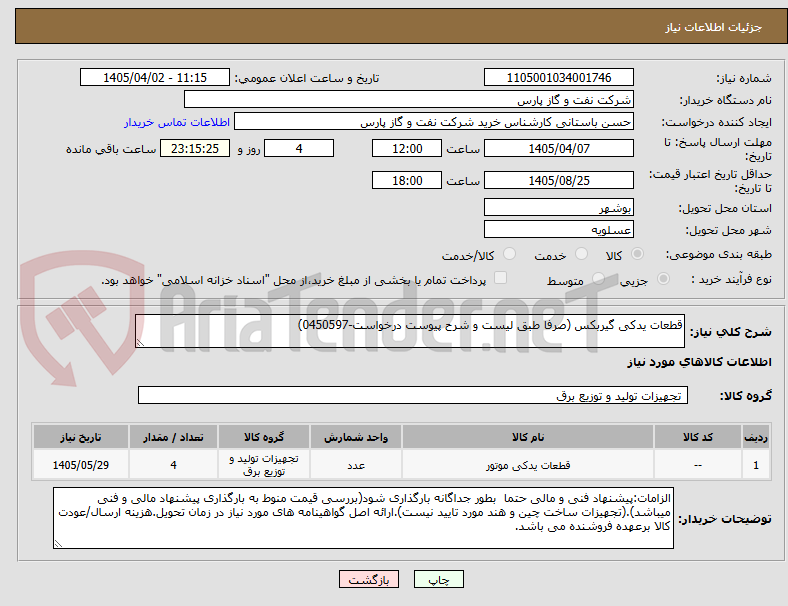The height and width of the screenshot is (606, 788).
Task: Open the اطلاعات تماس خریدار link
Action: coord(177,122)
